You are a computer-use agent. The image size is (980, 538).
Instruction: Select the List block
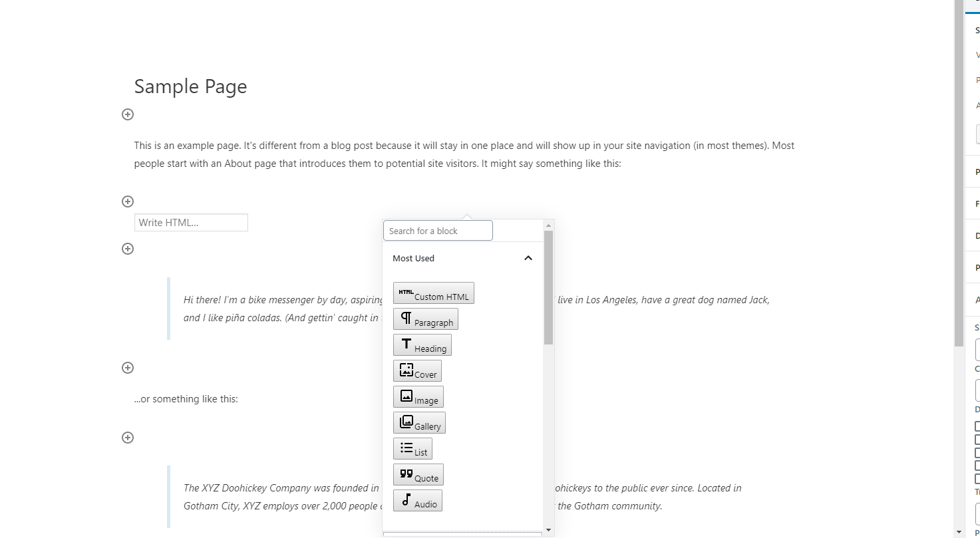pyautogui.click(x=412, y=448)
